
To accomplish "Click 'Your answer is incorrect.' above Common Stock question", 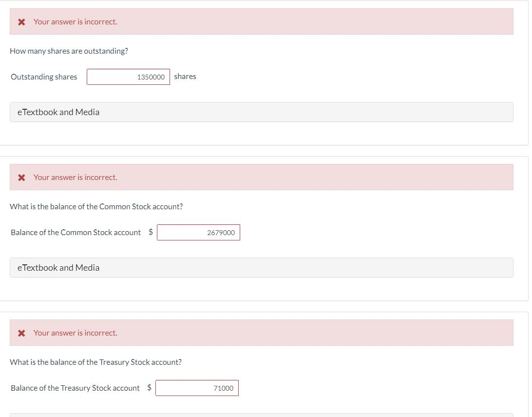I will (x=76, y=177).
